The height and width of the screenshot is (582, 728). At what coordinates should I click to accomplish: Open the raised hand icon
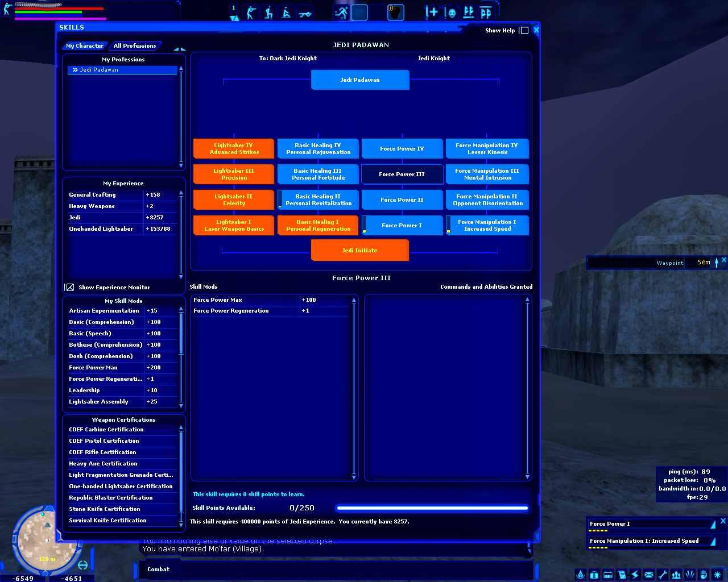coord(703,575)
